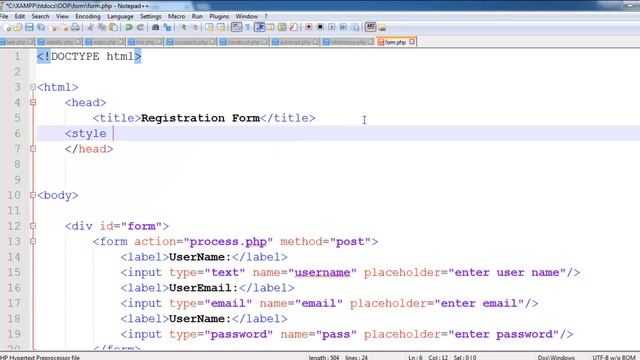The width and height of the screenshot is (640, 360).
Task: Open the Encoding menu
Action: point(88,16)
